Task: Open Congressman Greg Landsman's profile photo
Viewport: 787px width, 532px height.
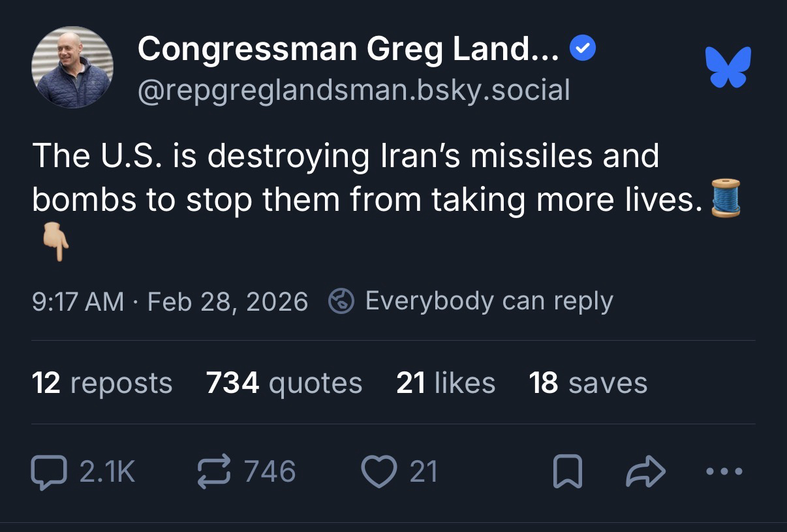Action: (x=72, y=67)
